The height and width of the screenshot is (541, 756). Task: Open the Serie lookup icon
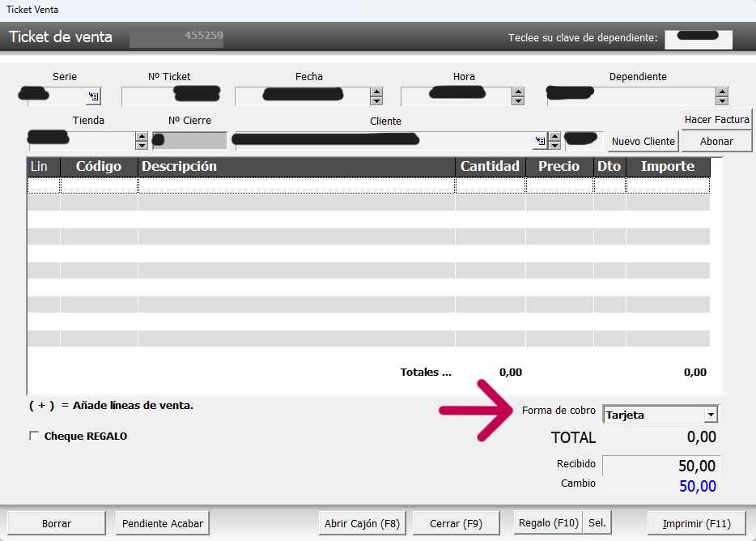93,96
